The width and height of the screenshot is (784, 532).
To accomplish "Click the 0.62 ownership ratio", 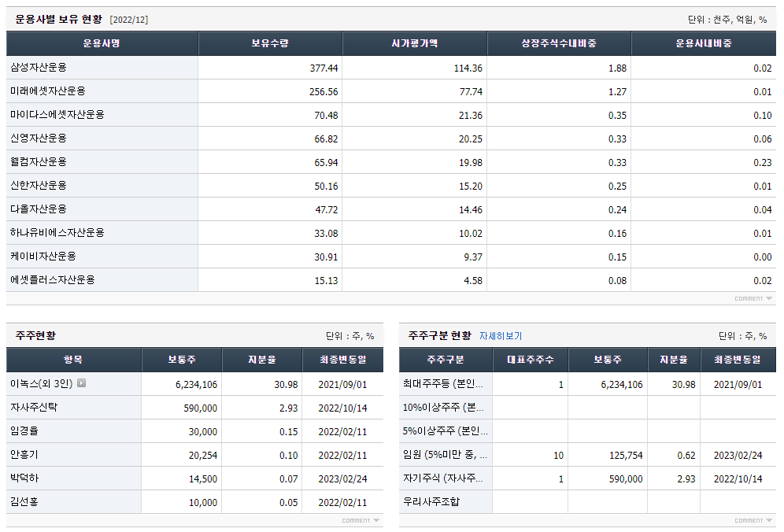I will pyautogui.click(x=686, y=456).
